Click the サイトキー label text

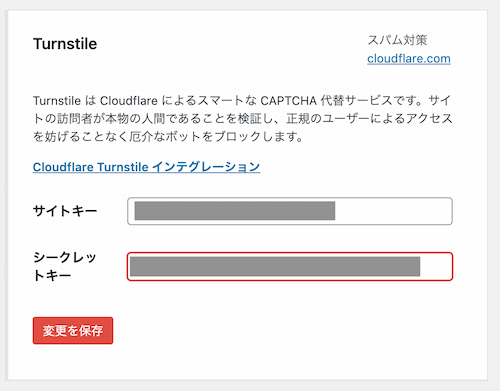(65, 211)
